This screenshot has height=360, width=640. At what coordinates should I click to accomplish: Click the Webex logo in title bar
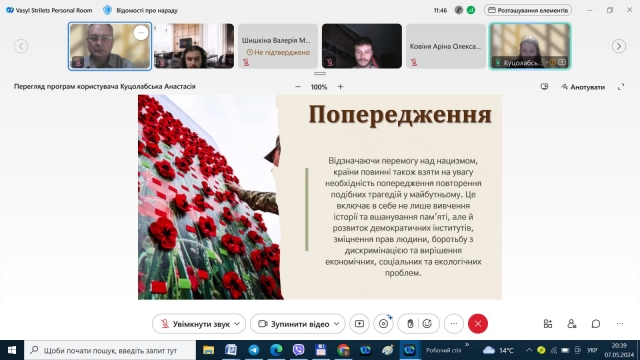point(10,10)
